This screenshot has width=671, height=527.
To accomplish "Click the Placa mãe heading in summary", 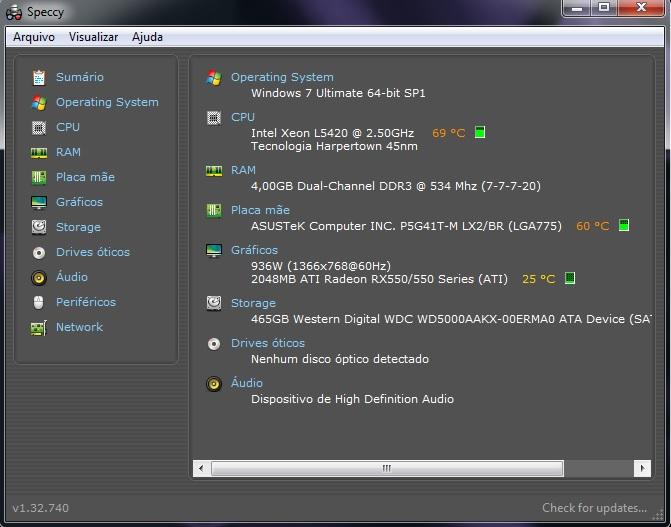I will (x=261, y=210).
